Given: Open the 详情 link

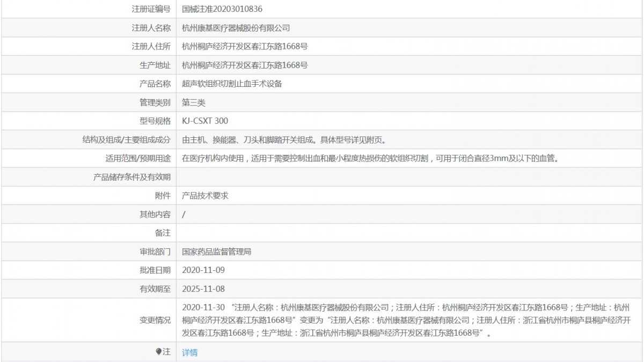Looking at the screenshot, I should point(189,352).
